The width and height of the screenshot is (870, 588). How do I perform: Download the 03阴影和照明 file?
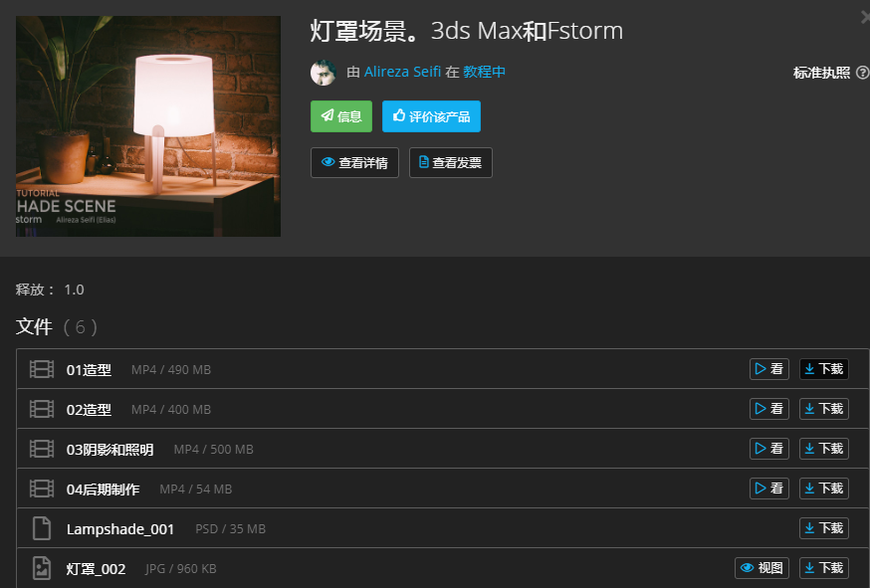click(824, 448)
